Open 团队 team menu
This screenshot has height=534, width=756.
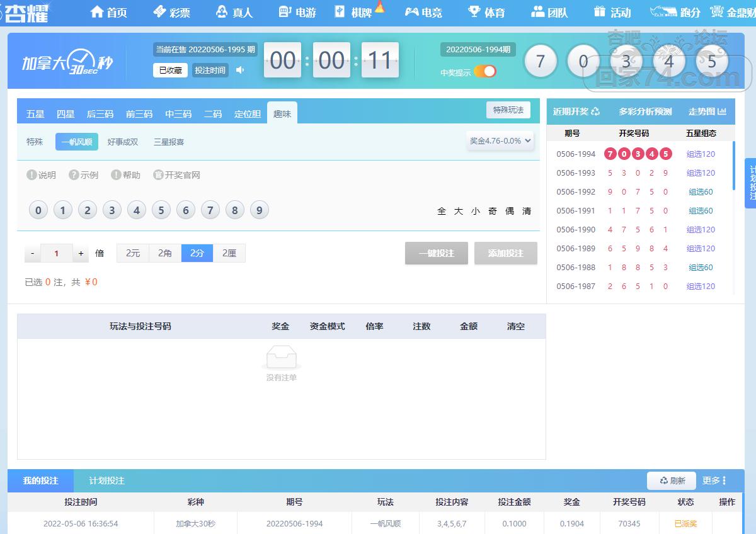point(549,12)
